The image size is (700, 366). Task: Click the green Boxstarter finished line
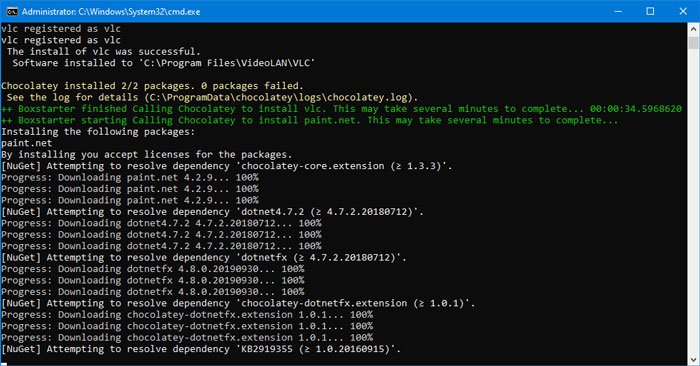point(342,109)
